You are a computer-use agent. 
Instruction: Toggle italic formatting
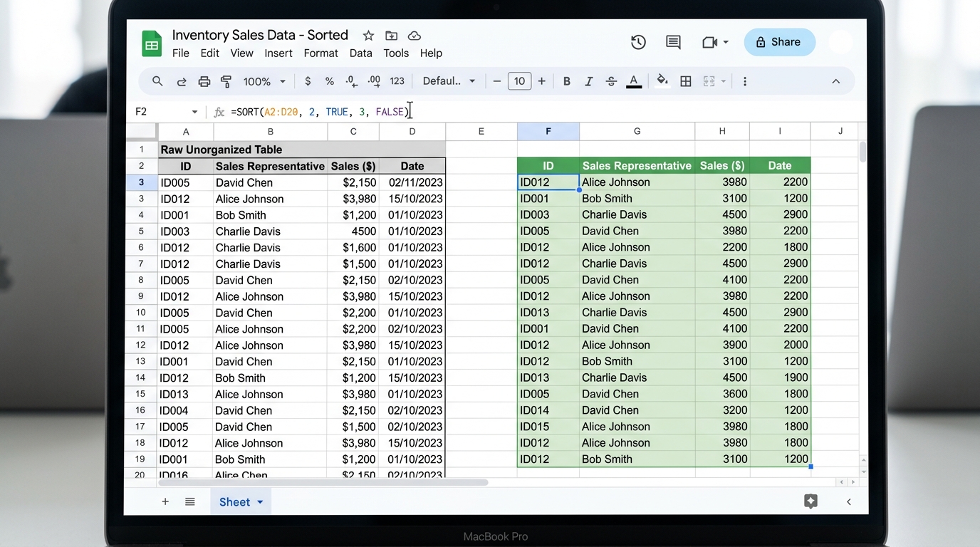pos(589,81)
